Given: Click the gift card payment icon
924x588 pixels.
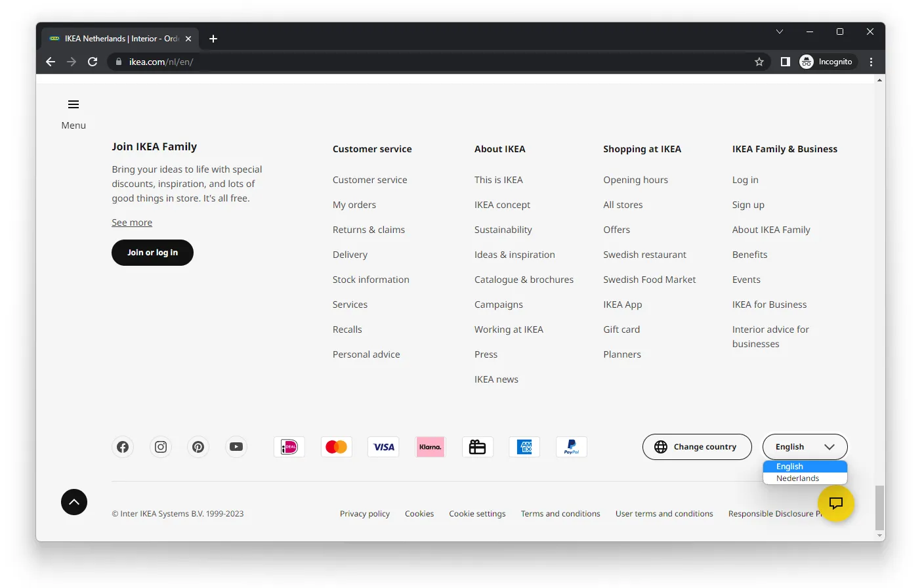Looking at the screenshot, I should click(x=478, y=447).
